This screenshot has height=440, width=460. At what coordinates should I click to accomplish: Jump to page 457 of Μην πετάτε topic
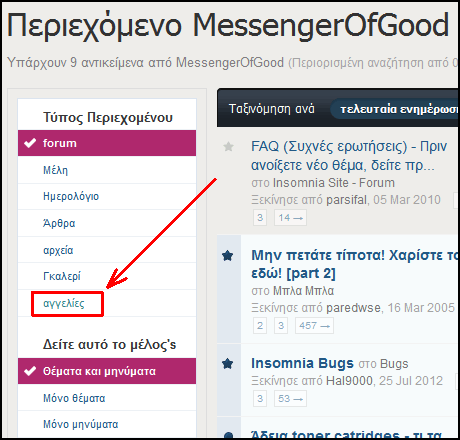tap(314, 326)
